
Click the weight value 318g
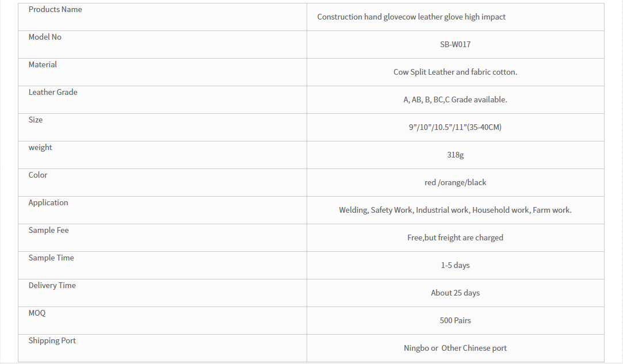pos(455,155)
